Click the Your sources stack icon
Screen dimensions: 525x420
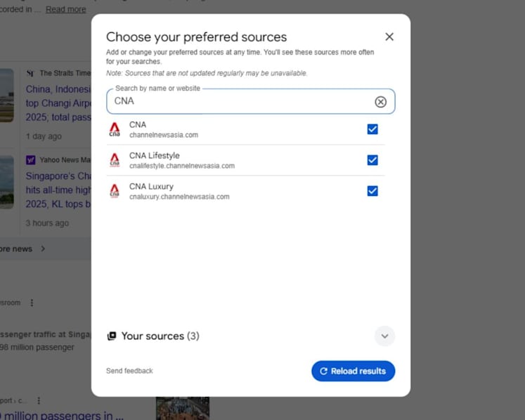[112, 336]
